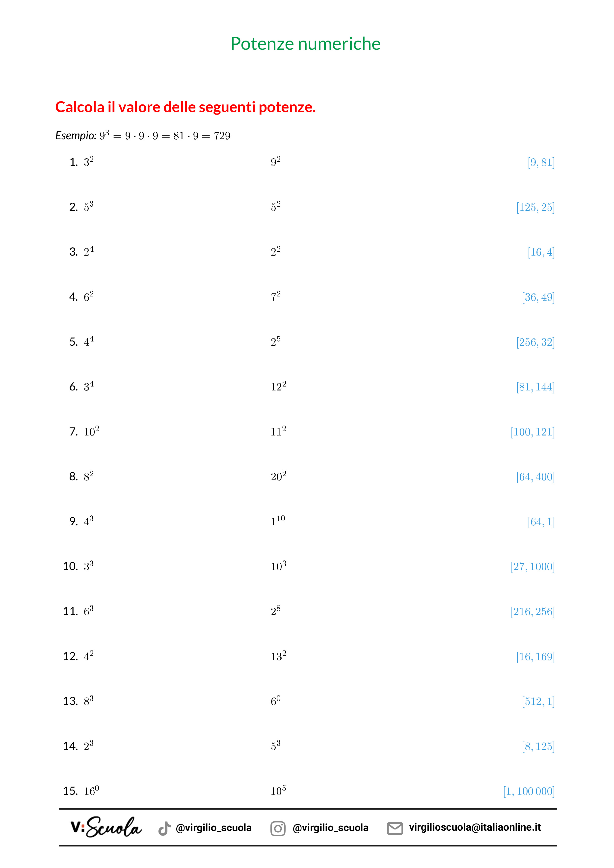Click the green Potenze numeriche title
This screenshot has width=614, height=868.
(305, 44)
